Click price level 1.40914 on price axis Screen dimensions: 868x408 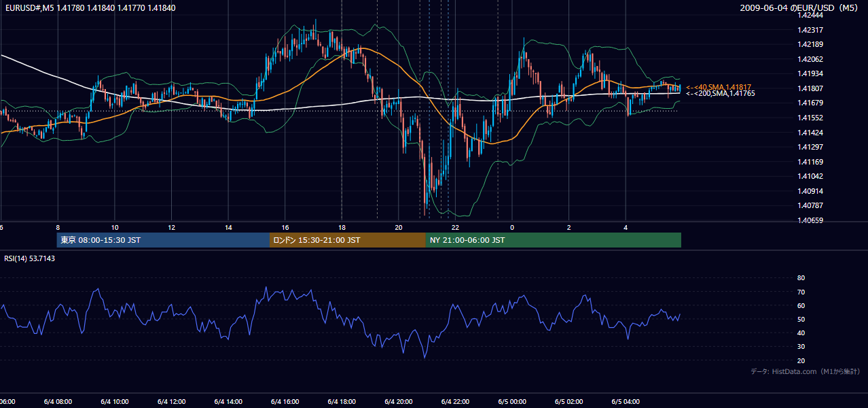[812, 191]
